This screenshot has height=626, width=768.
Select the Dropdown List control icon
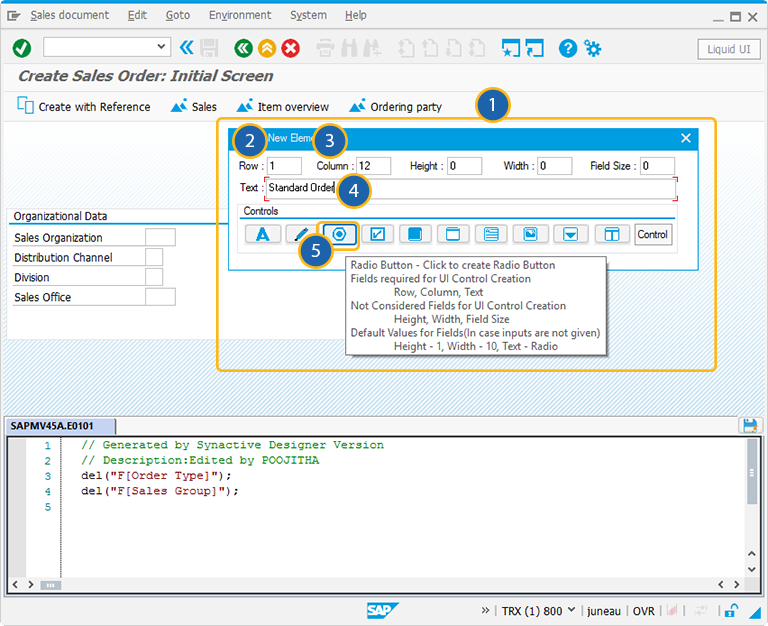570,234
